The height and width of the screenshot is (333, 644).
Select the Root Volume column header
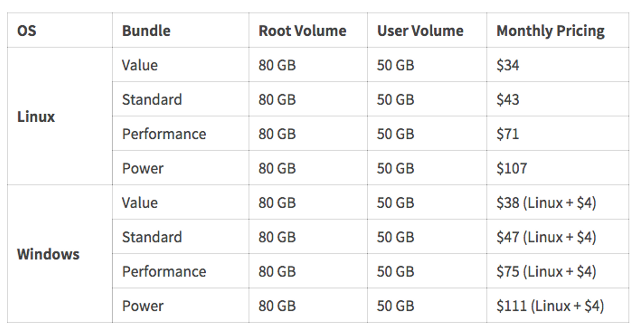[302, 31]
